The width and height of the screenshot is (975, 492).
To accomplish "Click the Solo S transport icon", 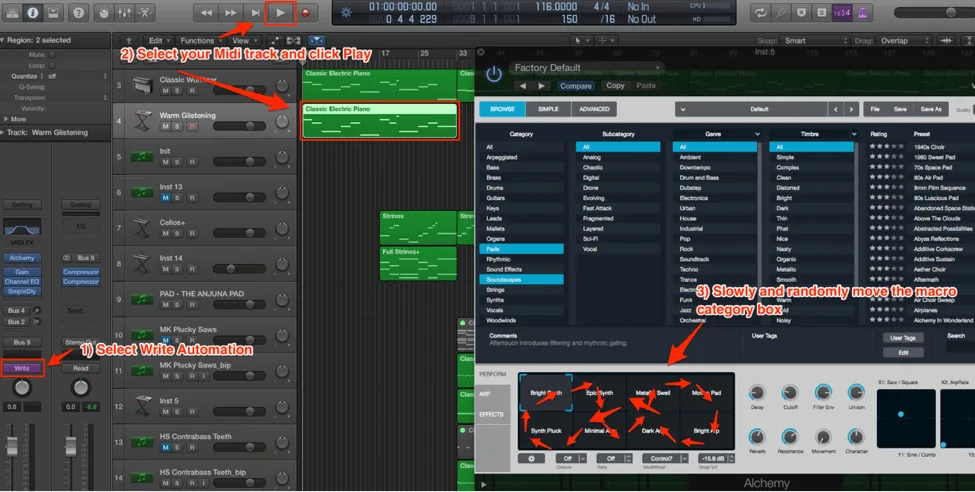I will coord(822,12).
